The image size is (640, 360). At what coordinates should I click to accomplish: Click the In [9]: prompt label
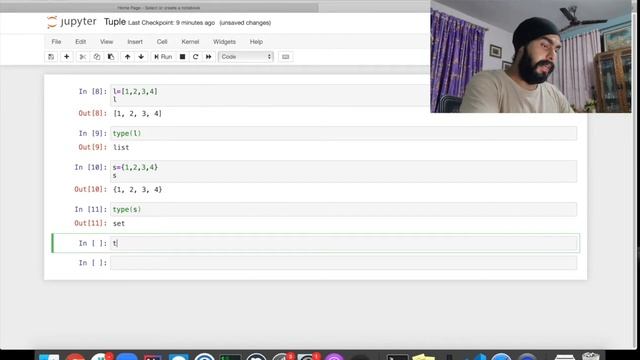93,133
